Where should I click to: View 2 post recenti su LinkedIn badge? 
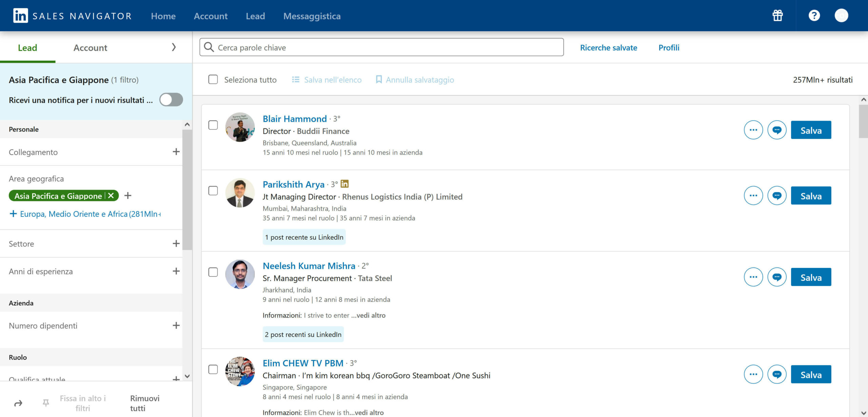click(303, 334)
